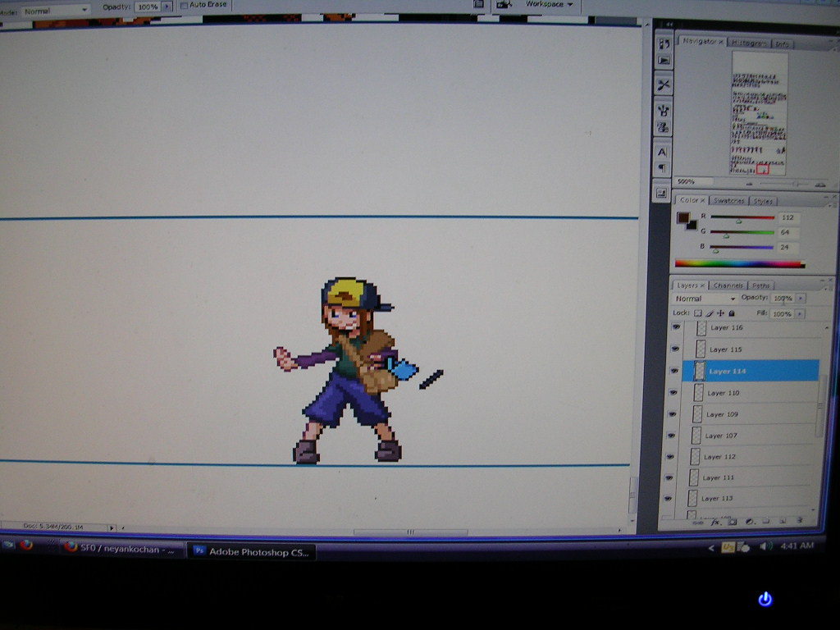Switch to the Histogram tab

click(x=748, y=43)
